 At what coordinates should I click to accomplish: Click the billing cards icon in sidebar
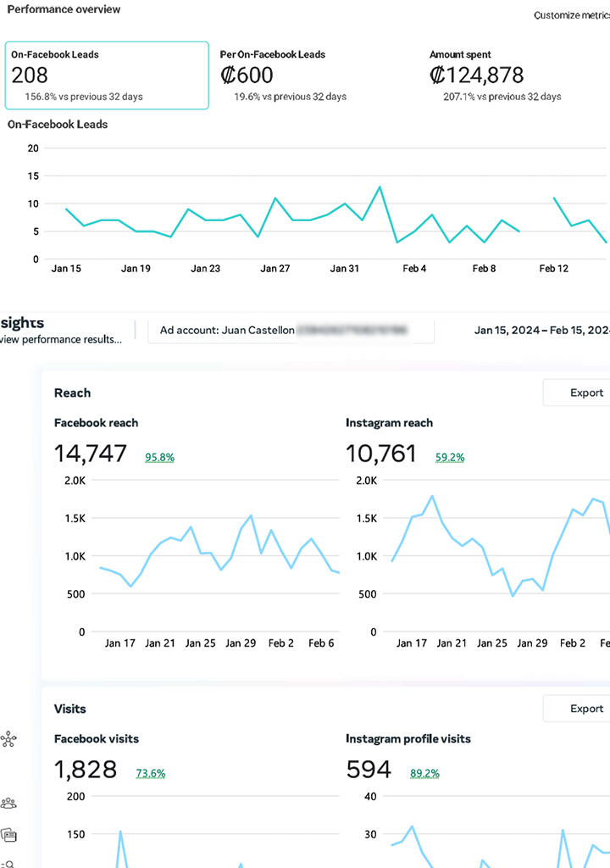(x=10, y=835)
